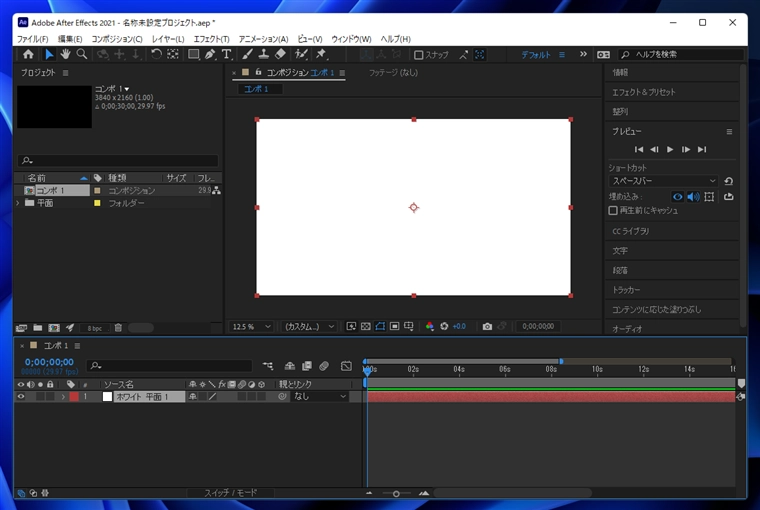Open the 12.5 % magnification dropdown
The width and height of the screenshot is (760, 510).
pos(251,327)
